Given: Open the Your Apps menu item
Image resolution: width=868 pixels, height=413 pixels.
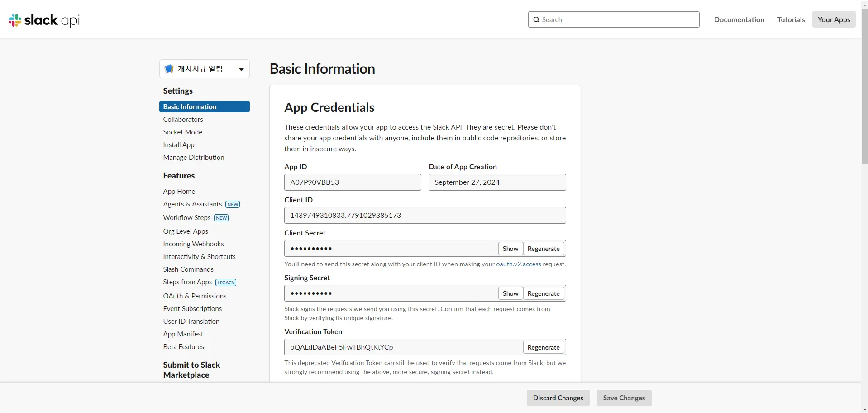Looking at the screenshot, I should (834, 19).
